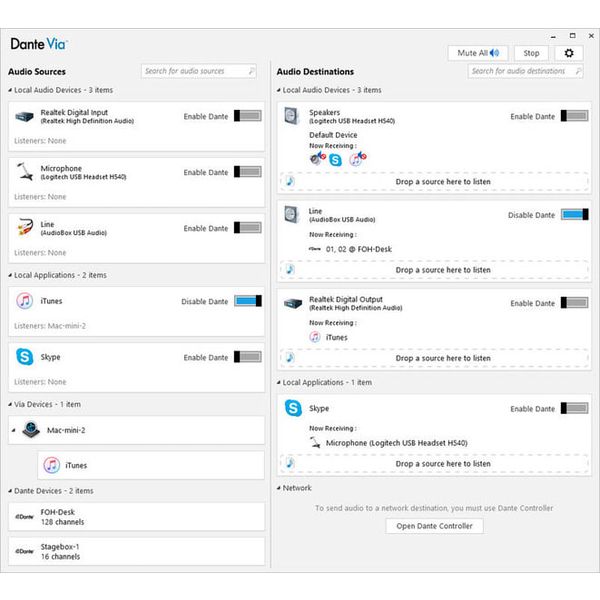Collapse the Mac-mini-2 Via device tree
The width and height of the screenshot is (600, 600).
click(x=14, y=431)
